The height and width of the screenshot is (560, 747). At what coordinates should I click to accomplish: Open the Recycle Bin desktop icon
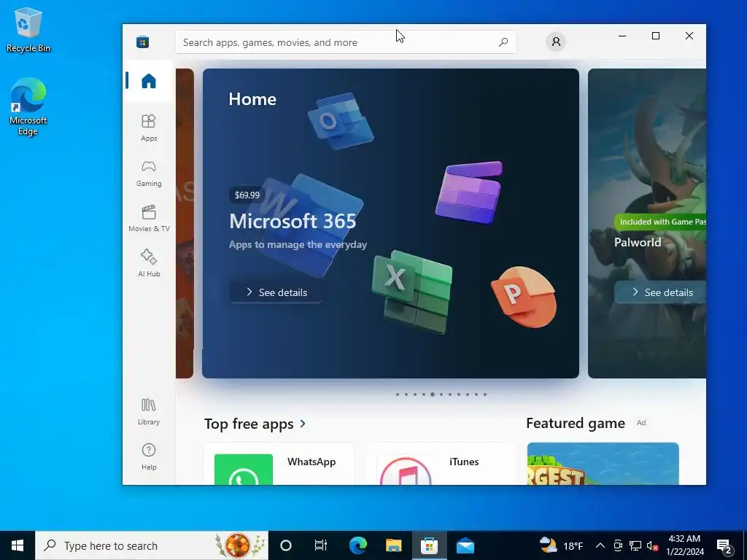pyautogui.click(x=28, y=30)
